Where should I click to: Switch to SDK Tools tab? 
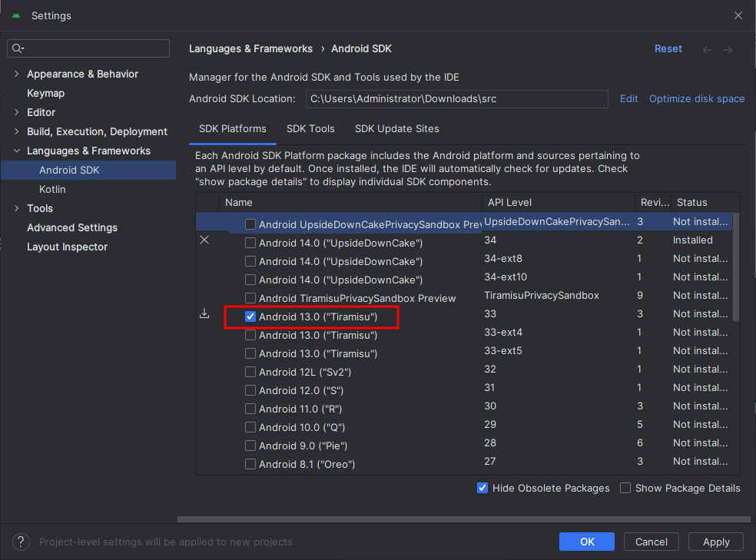pos(310,129)
